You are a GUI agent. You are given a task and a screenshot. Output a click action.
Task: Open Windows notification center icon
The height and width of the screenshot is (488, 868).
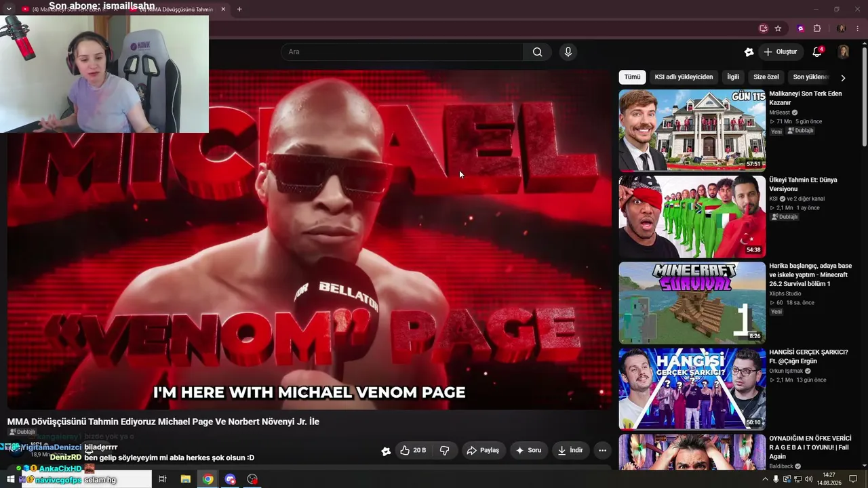pos(854,479)
